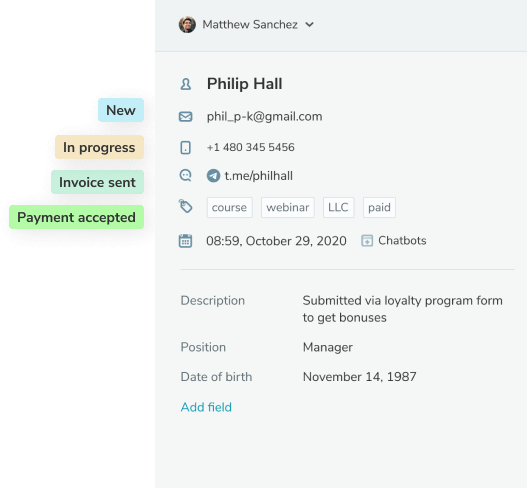Click the webinar tag
527x488 pixels.
point(288,207)
